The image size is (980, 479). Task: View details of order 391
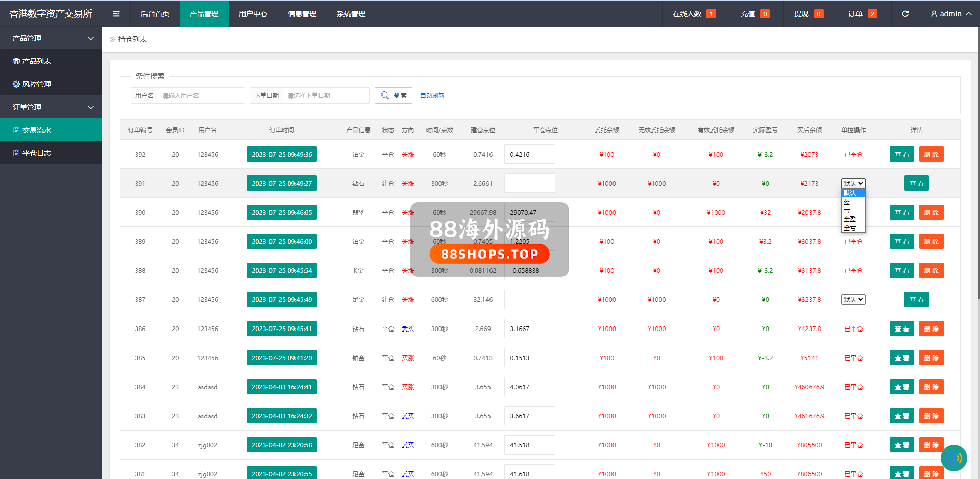click(x=916, y=184)
